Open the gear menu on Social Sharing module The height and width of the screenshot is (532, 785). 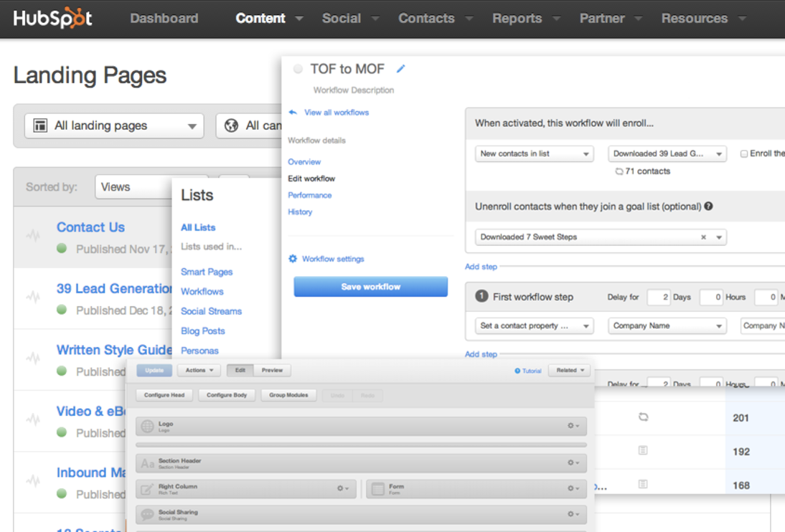(x=573, y=513)
